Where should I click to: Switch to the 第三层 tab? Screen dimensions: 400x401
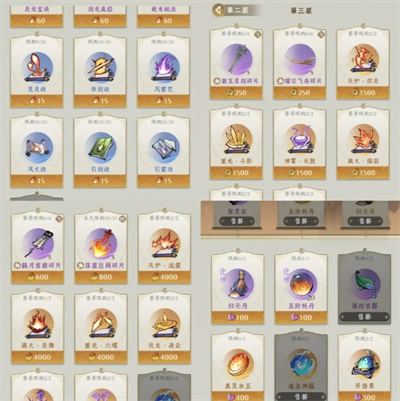click(301, 11)
